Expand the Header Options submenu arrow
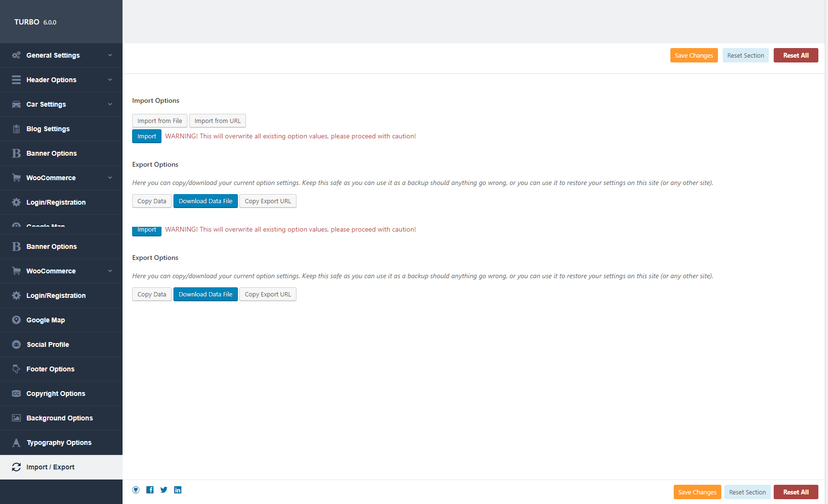Viewport: 828px width, 504px height. [x=110, y=80]
